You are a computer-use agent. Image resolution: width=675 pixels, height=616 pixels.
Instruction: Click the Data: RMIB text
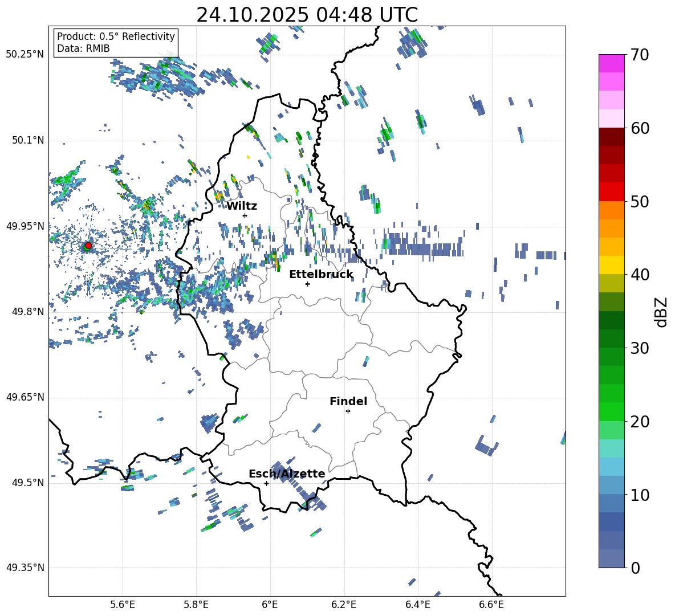(83, 48)
